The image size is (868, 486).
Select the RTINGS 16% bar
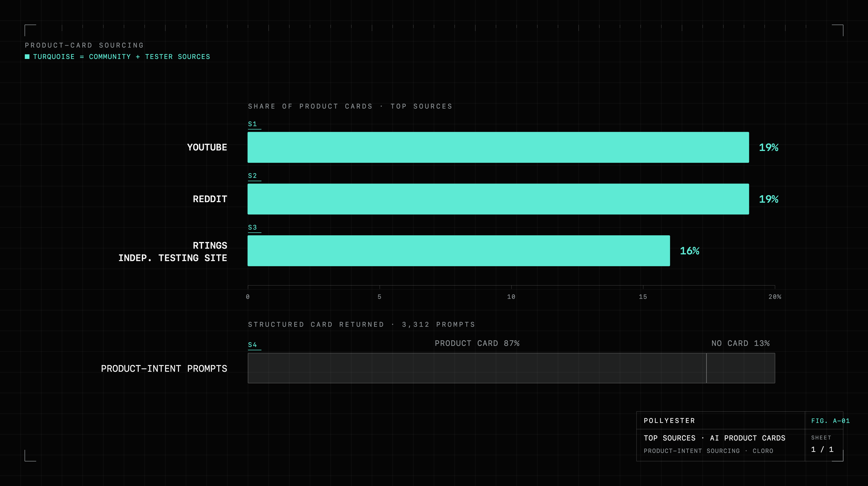[459, 251]
